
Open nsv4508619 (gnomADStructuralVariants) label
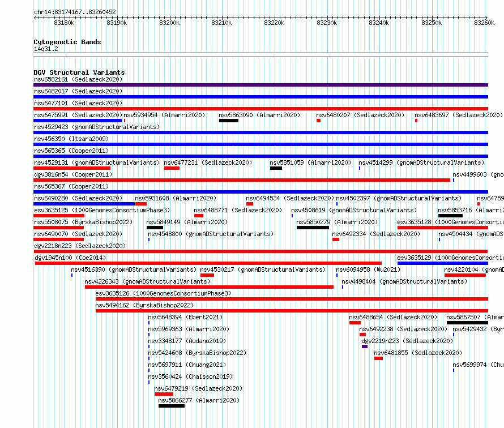tap(354, 210)
